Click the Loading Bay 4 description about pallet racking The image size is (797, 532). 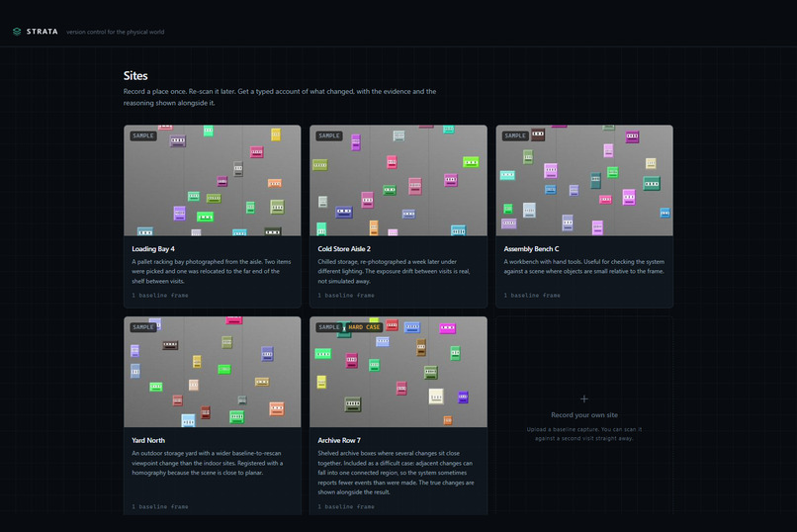(212, 271)
